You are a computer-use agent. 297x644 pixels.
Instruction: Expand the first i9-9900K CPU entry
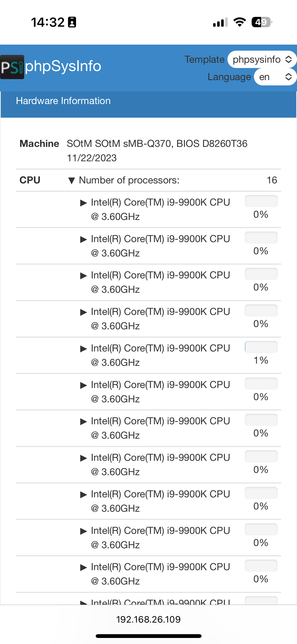[x=83, y=203]
